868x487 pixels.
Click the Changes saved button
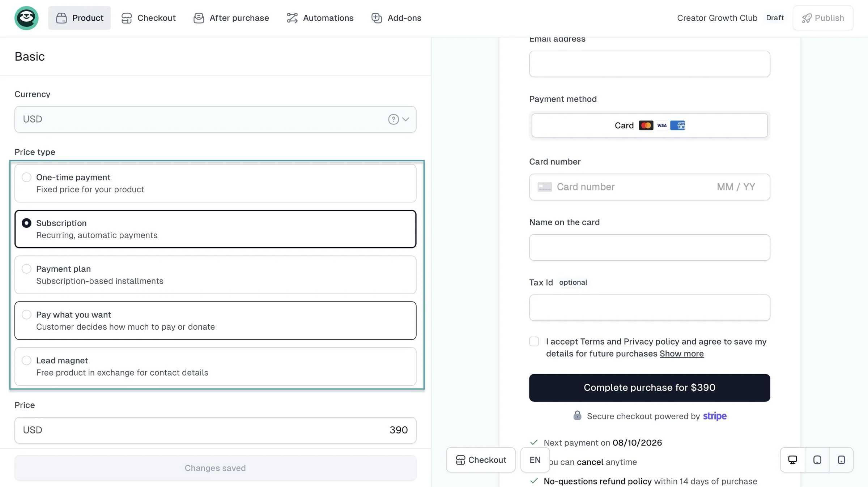[x=215, y=468]
